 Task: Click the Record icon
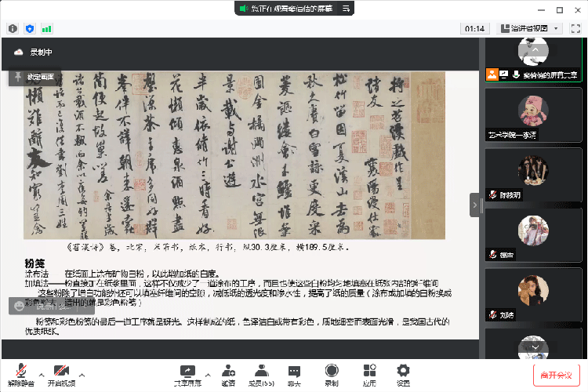(x=332, y=373)
